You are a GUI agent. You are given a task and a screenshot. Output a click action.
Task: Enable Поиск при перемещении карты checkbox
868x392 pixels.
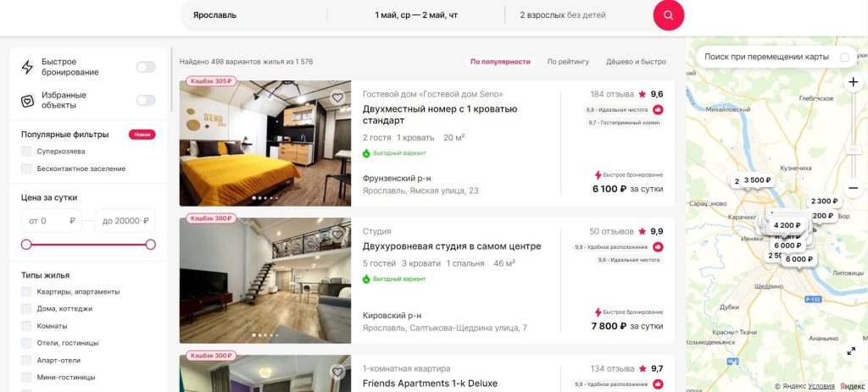coord(844,57)
